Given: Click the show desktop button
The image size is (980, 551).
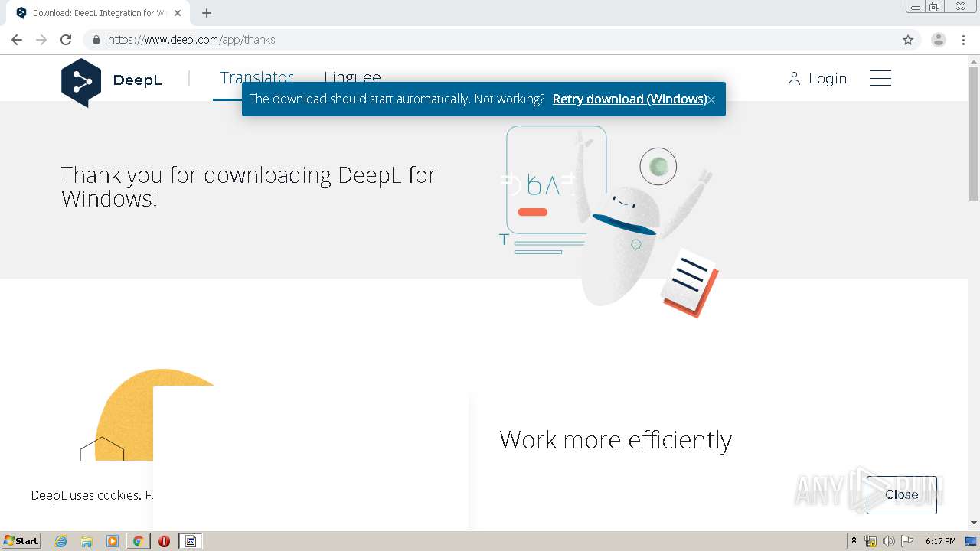Looking at the screenshot, I should [x=971, y=541].
